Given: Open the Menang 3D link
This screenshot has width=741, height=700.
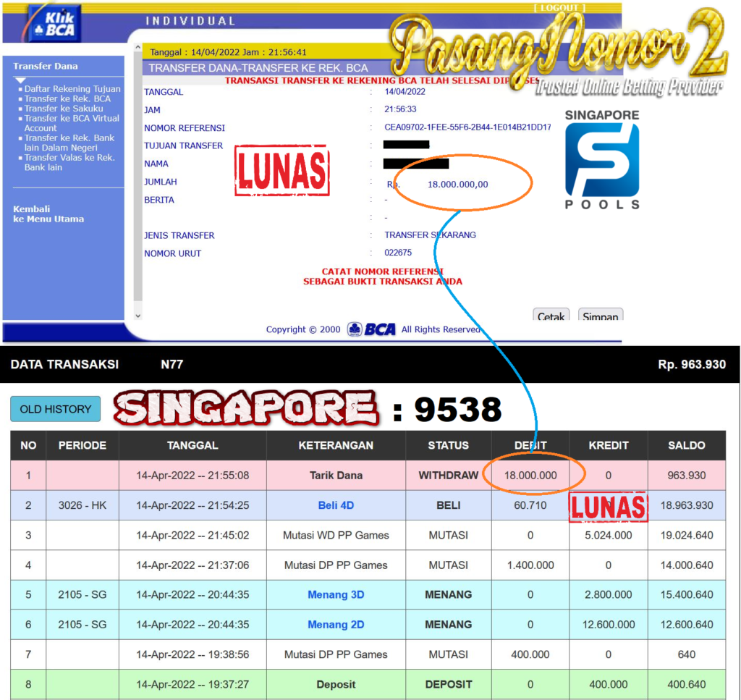Looking at the screenshot, I should (336, 594).
